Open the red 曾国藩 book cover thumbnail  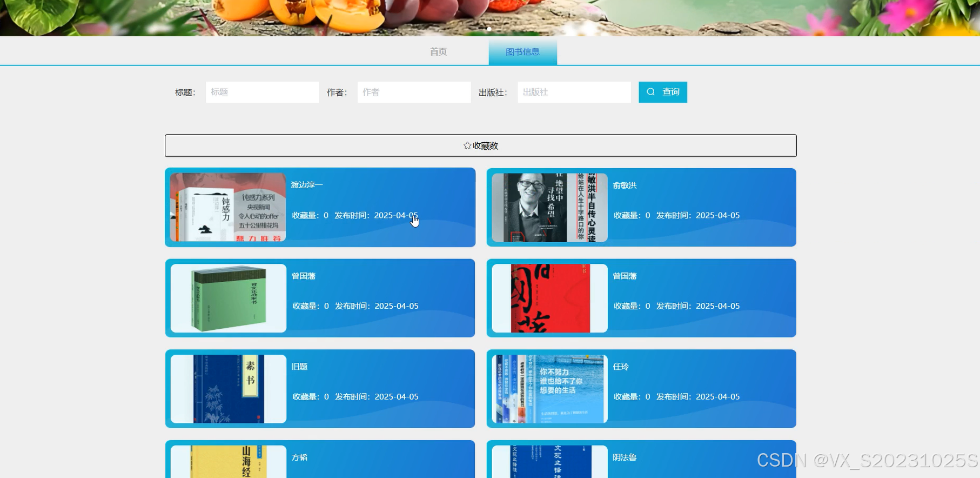pyautogui.click(x=549, y=298)
